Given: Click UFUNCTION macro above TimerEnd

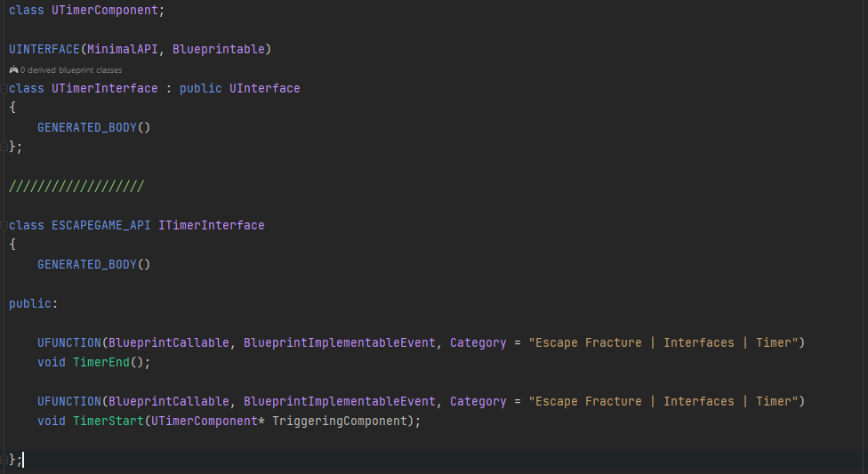Looking at the screenshot, I should [x=69, y=342].
